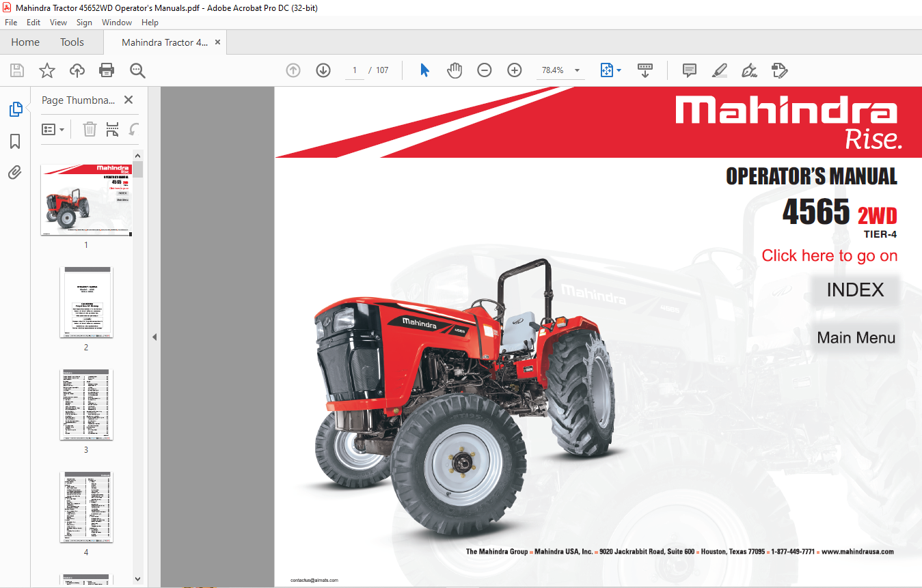Open the File menu
This screenshot has width=922, height=588.
pos(11,23)
